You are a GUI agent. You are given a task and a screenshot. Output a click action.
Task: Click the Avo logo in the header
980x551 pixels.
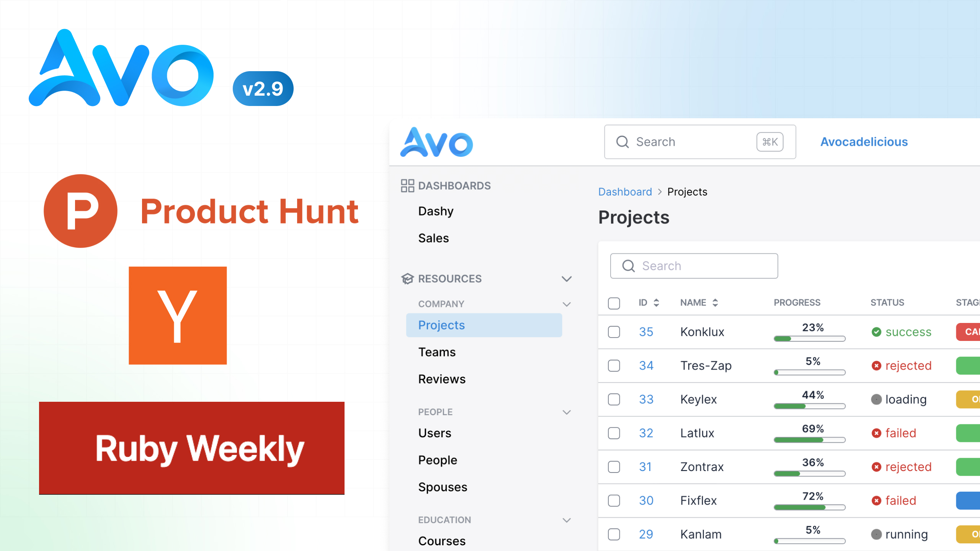tap(436, 142)
